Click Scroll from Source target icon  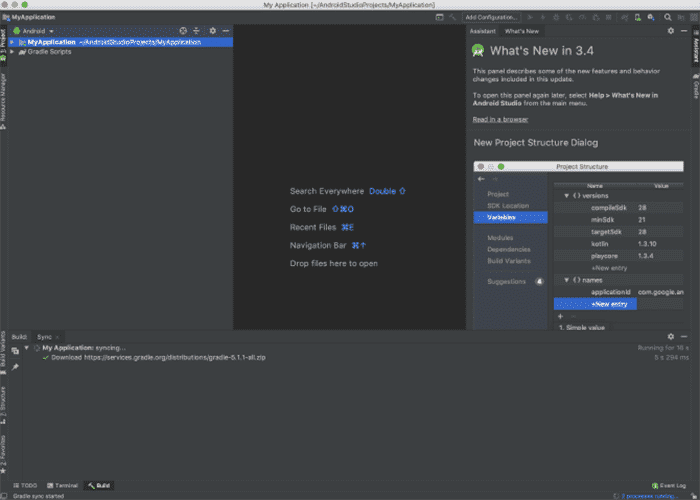tap(183, 31)
